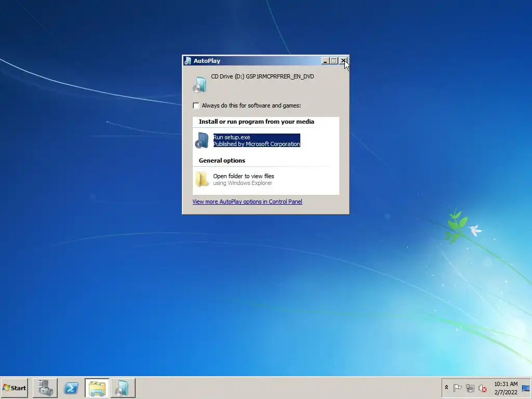Image resolution: width=532 pixels, height=399 pixels.
Task: Minimize the AutoPlay window
Action: (x=325, y=61)
